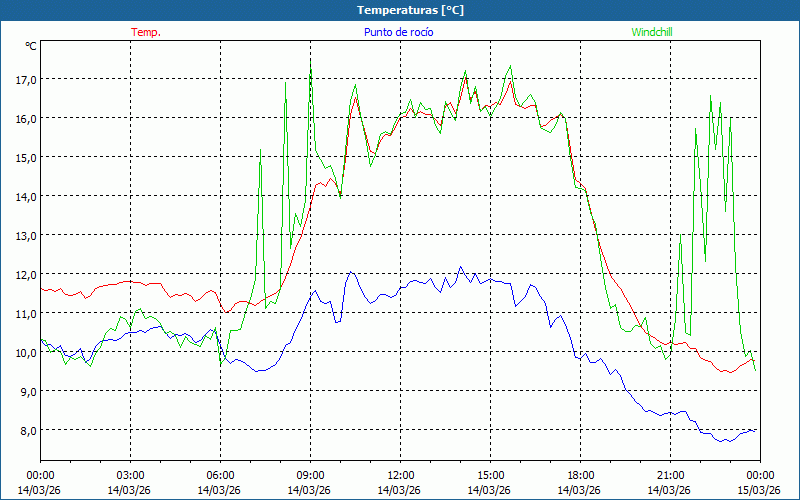The height and width of the screenshot is (500, 800).
Task: Select the 18:00 x-axis time label
Action: point(580,475)
